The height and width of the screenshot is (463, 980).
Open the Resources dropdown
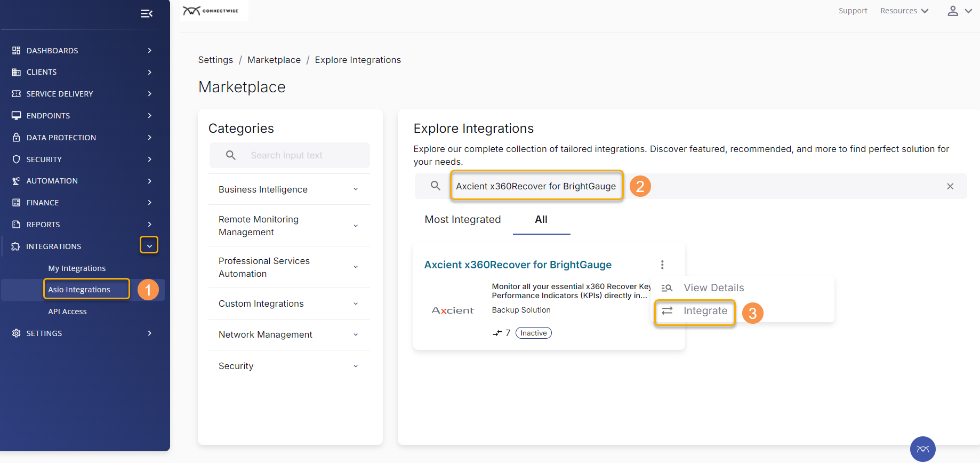click(904, 11)
